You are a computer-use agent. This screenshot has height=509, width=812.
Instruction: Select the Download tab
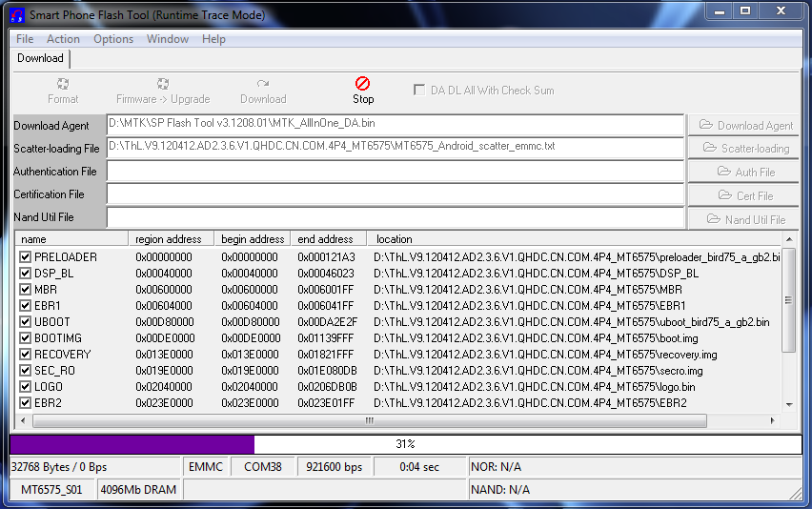(40, 58)
